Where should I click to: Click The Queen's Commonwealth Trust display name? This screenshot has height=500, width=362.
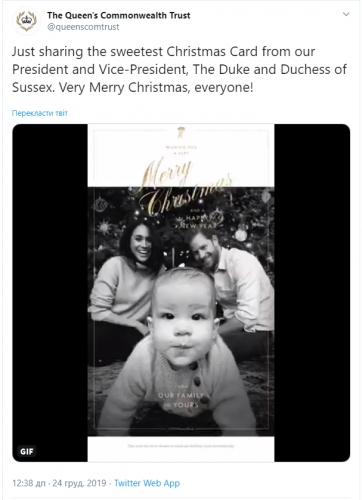pyautogui.click(x=119, y=15)
